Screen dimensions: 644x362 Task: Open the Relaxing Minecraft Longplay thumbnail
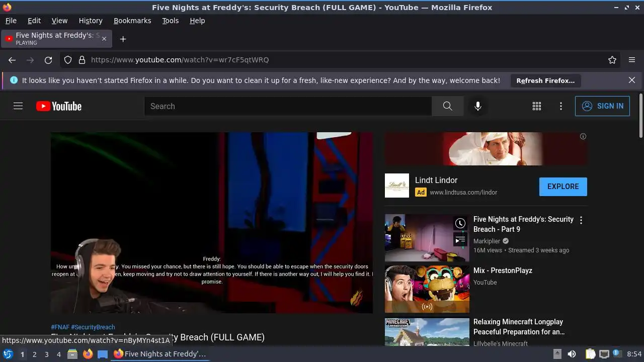coord(427,332)
